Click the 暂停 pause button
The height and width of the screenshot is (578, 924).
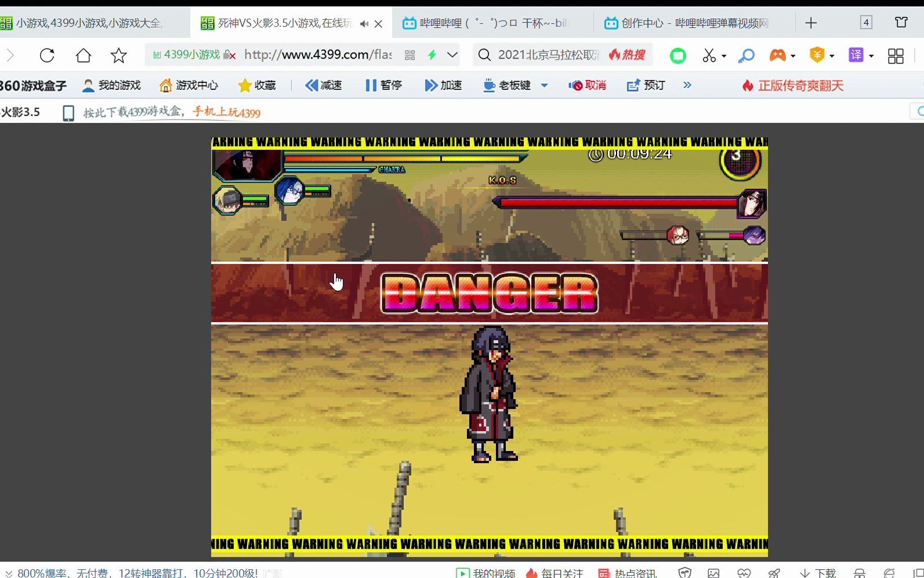pos(383,86)
